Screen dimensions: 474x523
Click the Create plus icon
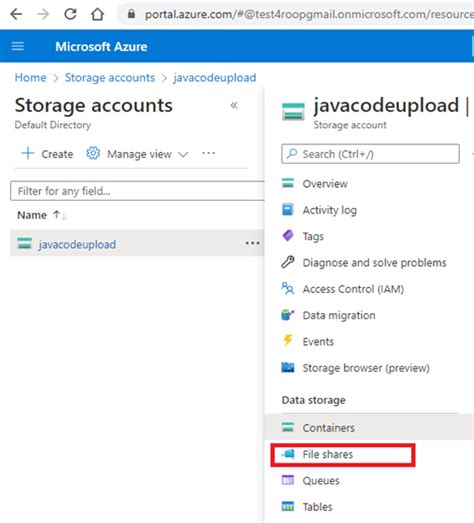pos(28,153)
